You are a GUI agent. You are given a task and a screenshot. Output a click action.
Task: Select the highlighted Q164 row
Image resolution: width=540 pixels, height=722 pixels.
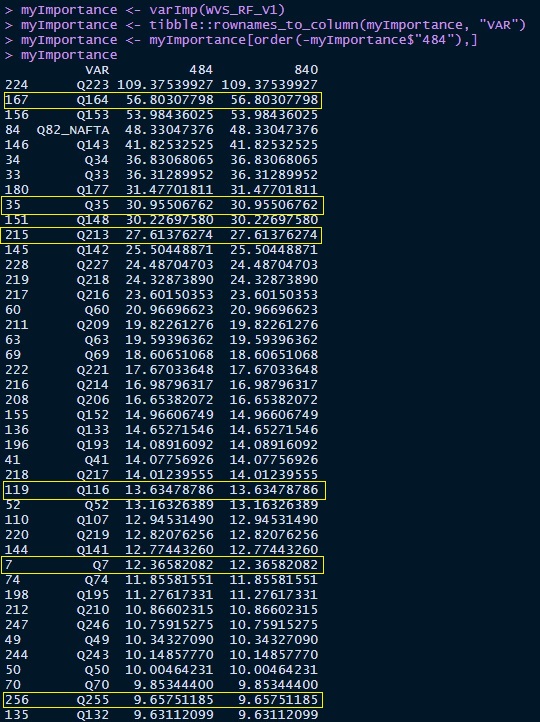163,100
